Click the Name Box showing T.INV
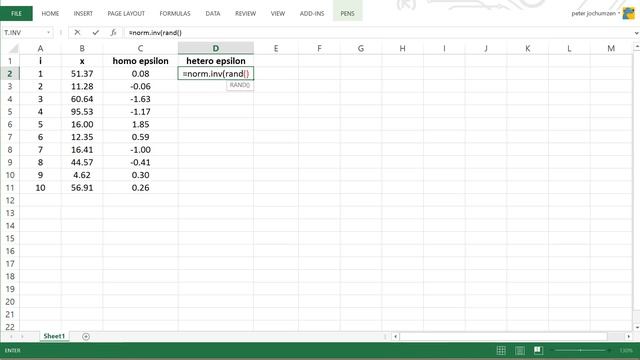Screen dimensions: 640x360 coord(24,32)
